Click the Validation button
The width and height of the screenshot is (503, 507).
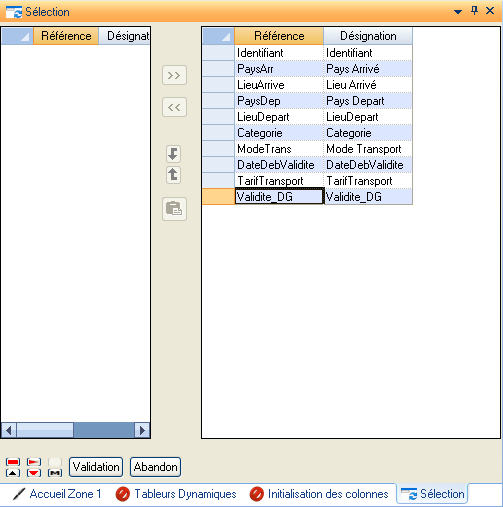(x=96, y=467)
